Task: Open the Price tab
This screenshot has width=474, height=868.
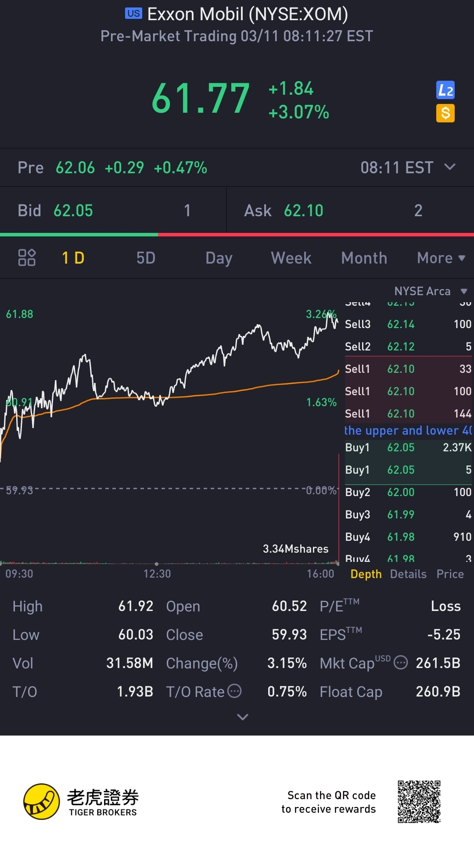Action: [x=450, y=574]
